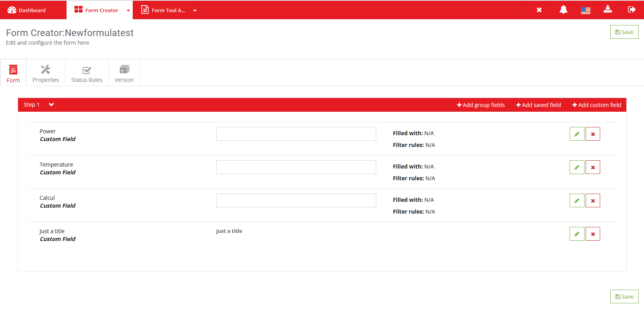
Task: Edit the Power field with pencil icon
Action: click(577, 134)
